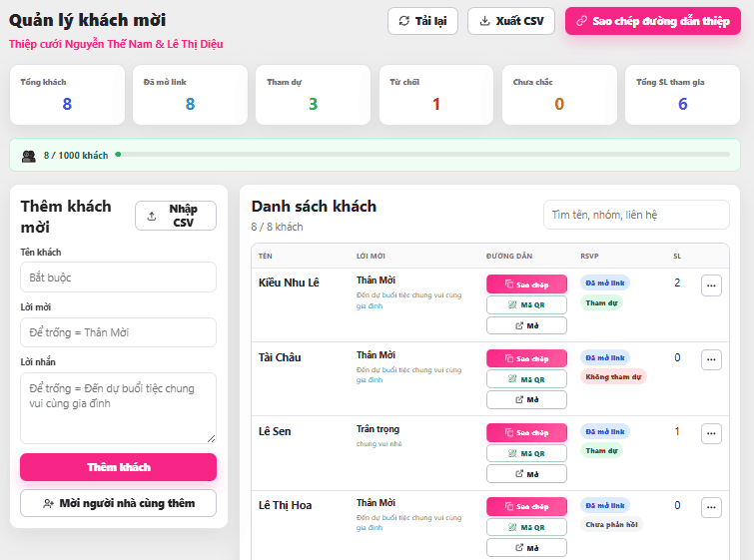
Task: Click into the Lời nhắn textarea
Action: click(118, 408)
